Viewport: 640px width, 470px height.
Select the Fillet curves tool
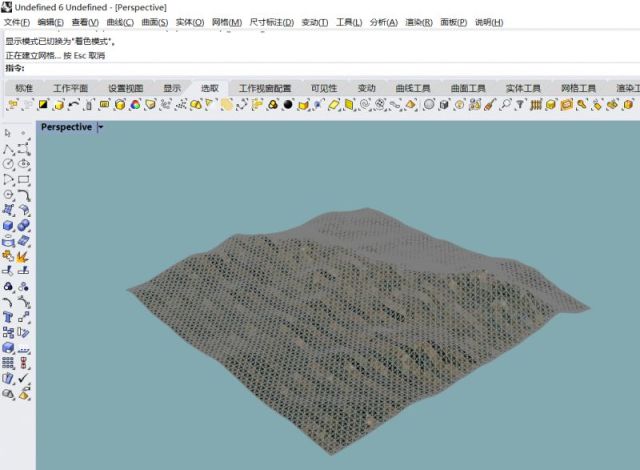tap(24, 195)
